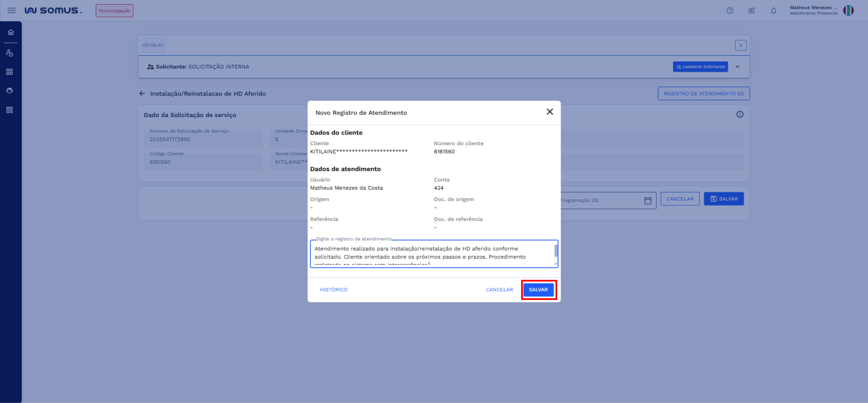
Task: Click the second sidebar icon below home
Action: (x=10, y=72)
